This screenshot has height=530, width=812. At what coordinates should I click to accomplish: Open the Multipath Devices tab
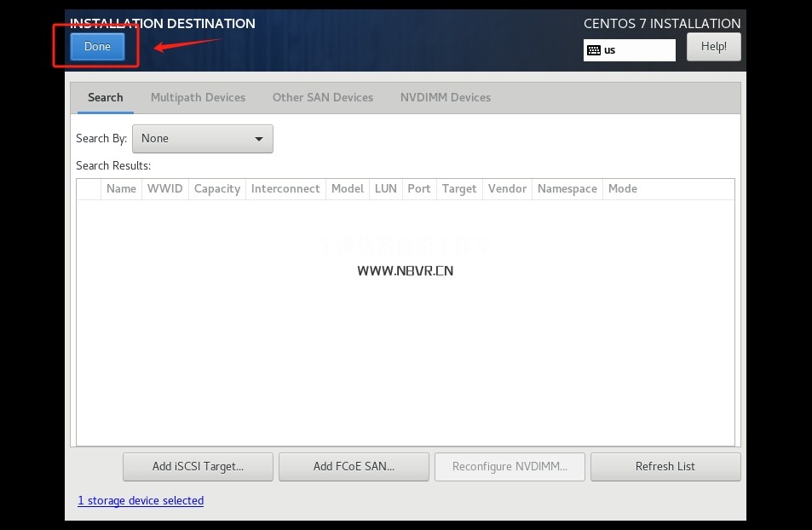pos(198,97)
